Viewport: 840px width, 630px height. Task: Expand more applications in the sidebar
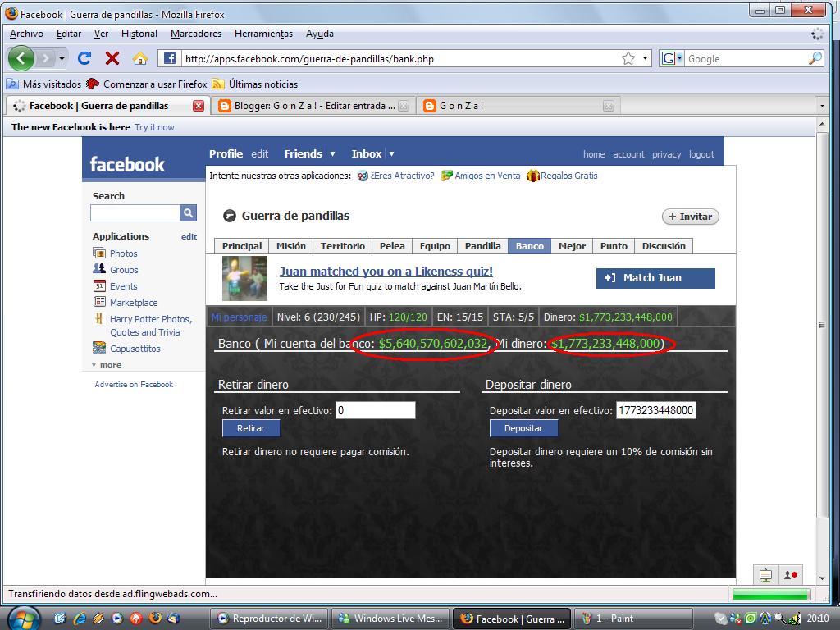coord(107,365)
